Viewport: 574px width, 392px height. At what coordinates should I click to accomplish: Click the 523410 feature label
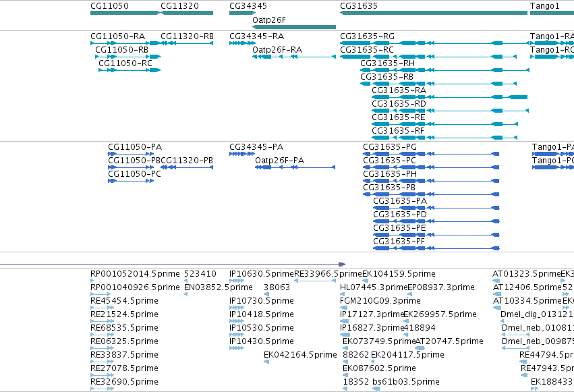[200, 274]
